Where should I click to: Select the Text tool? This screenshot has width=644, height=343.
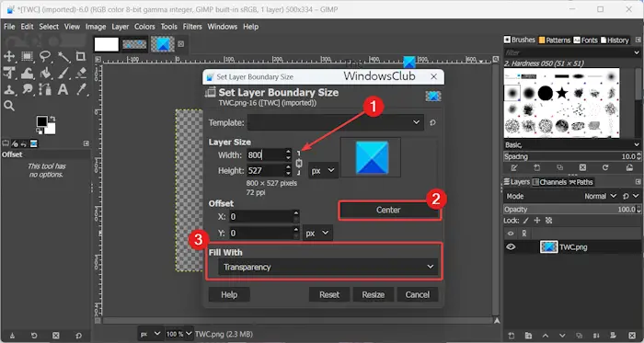point(63,89)
